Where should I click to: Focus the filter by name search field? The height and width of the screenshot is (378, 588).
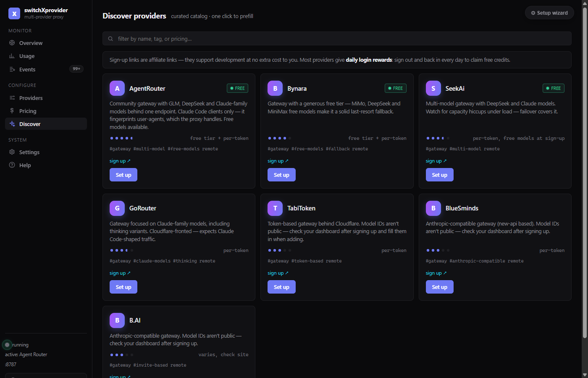(x=337, y=39)
